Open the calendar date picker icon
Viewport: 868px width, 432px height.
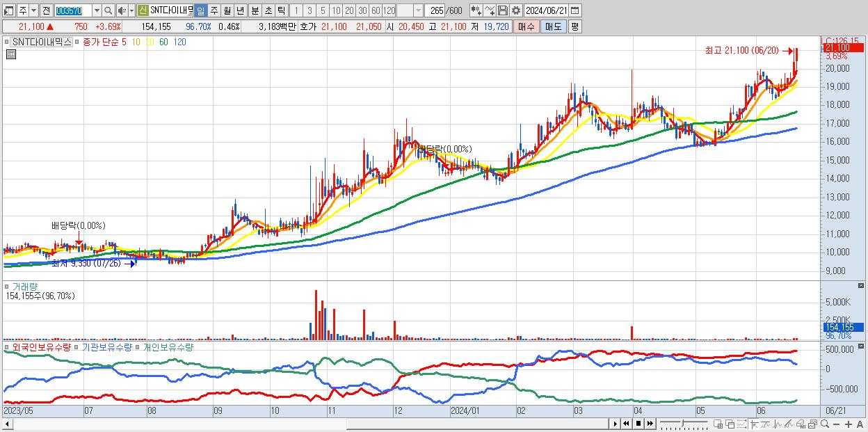[x=574, y=10]
